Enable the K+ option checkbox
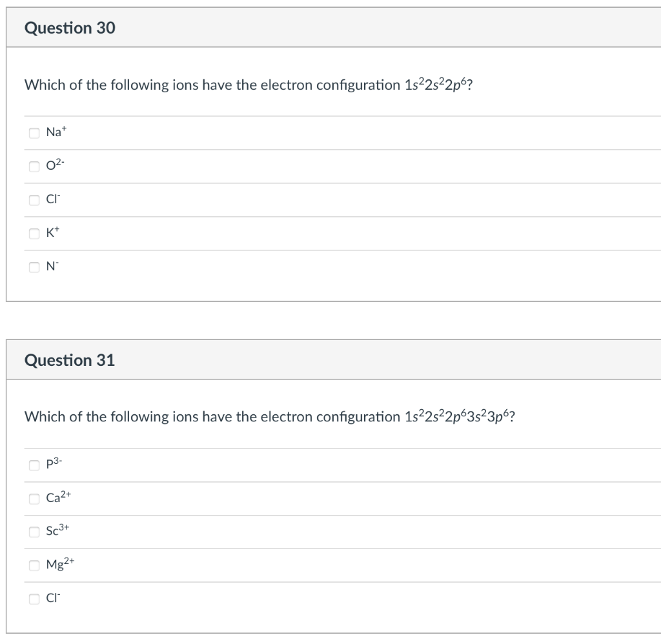Viewport: 661px width, 644px height. 34,234
